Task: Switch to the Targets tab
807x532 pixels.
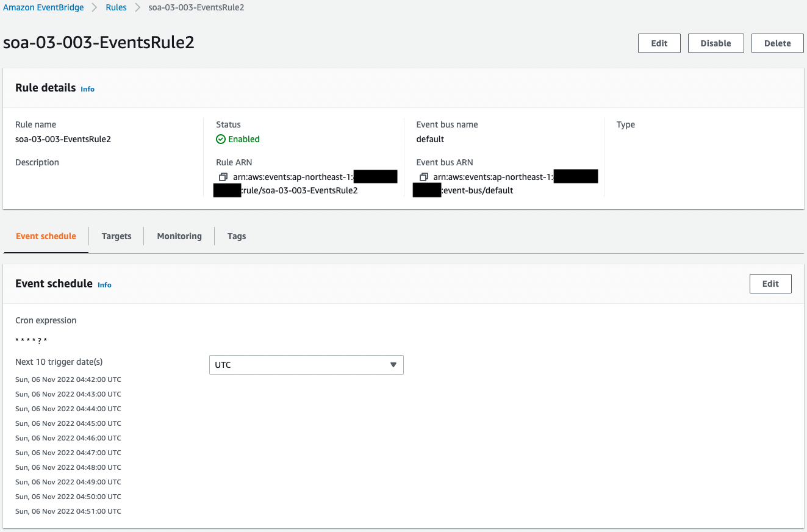Action: 116,236
